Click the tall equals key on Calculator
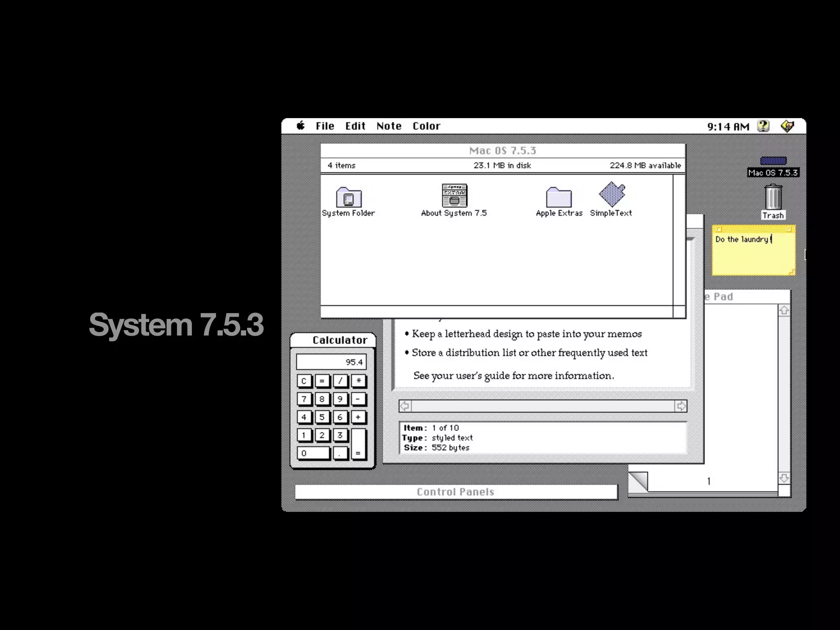Image resolution: width=840 pixels, height=630 pixels. (358, 444)
